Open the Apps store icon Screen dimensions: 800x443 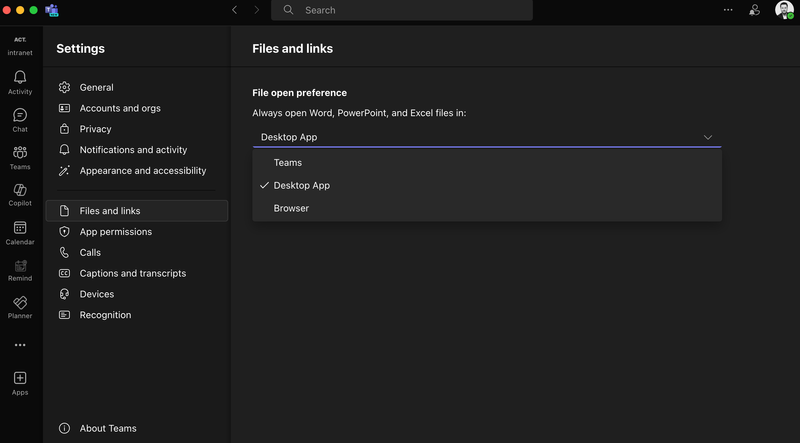pyautogui.click(x=20, y=379)
